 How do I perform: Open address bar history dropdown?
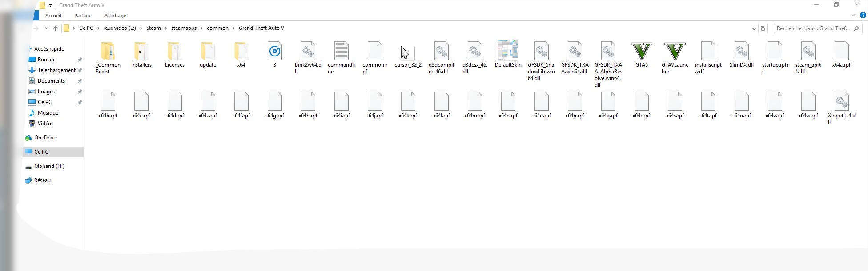pyautogui.click(x=754, y=28)
